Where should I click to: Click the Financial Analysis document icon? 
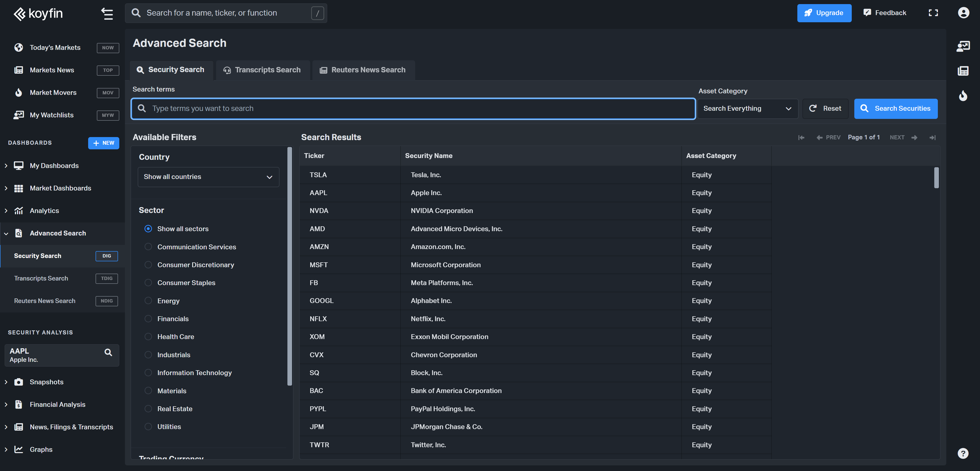[18, 404]
